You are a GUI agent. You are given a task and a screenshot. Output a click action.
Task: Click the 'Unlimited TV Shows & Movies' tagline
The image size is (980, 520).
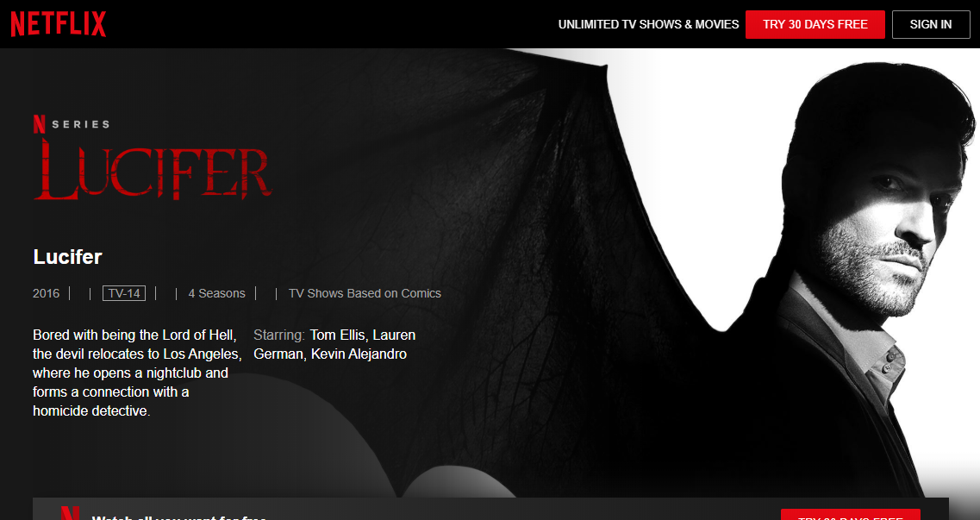pos(648,24)
